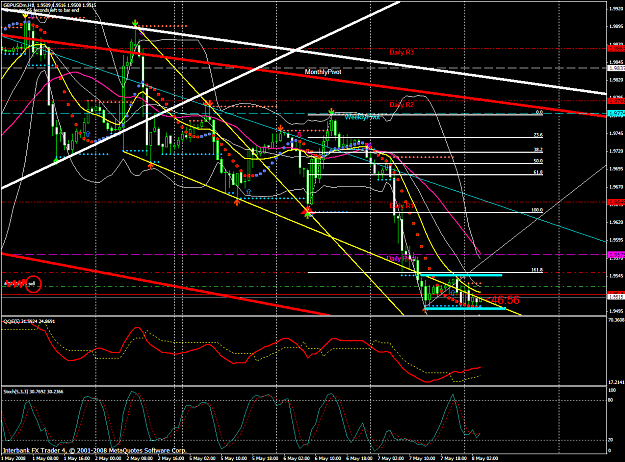Click the 5 May 10:00 time axis label

pyautogui.click(x=234, y=458)
